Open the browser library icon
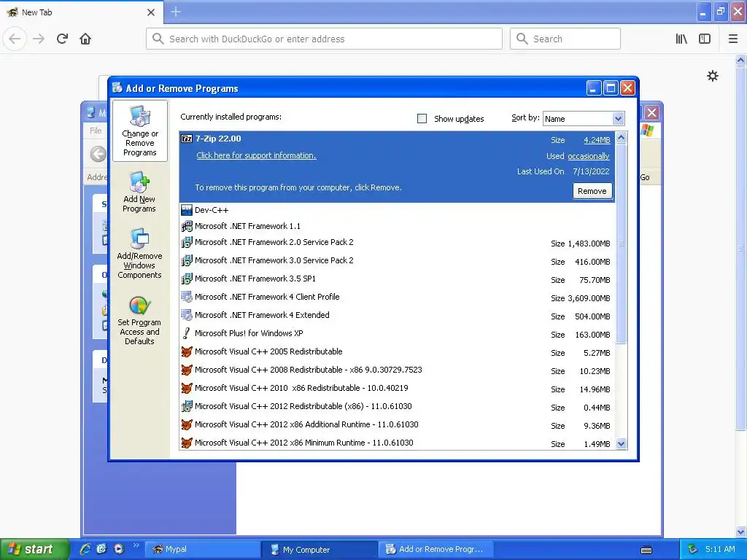The height and width of the screenshot is (560, 747). [x=681, y=39]
